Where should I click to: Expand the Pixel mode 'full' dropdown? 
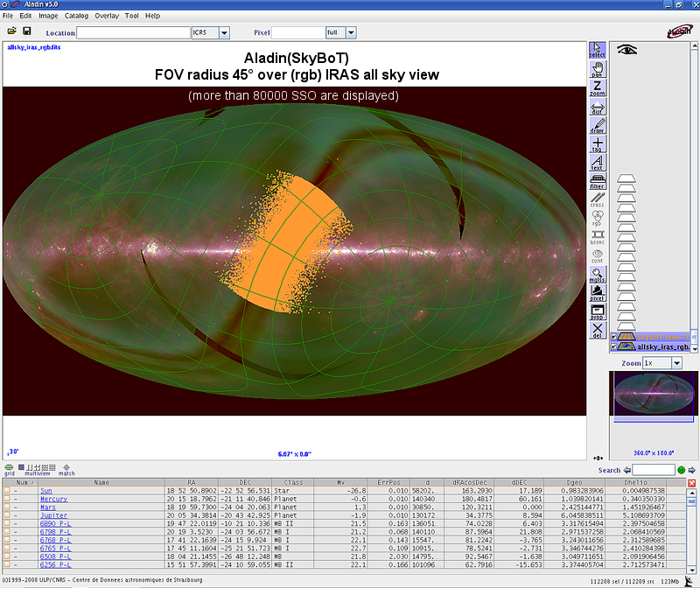click(x=351, y=32)
